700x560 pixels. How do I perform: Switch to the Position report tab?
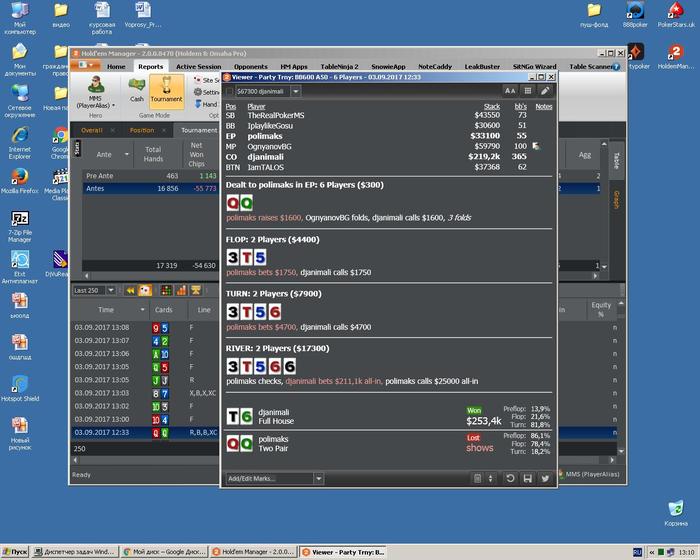click(x=142, y=130)
